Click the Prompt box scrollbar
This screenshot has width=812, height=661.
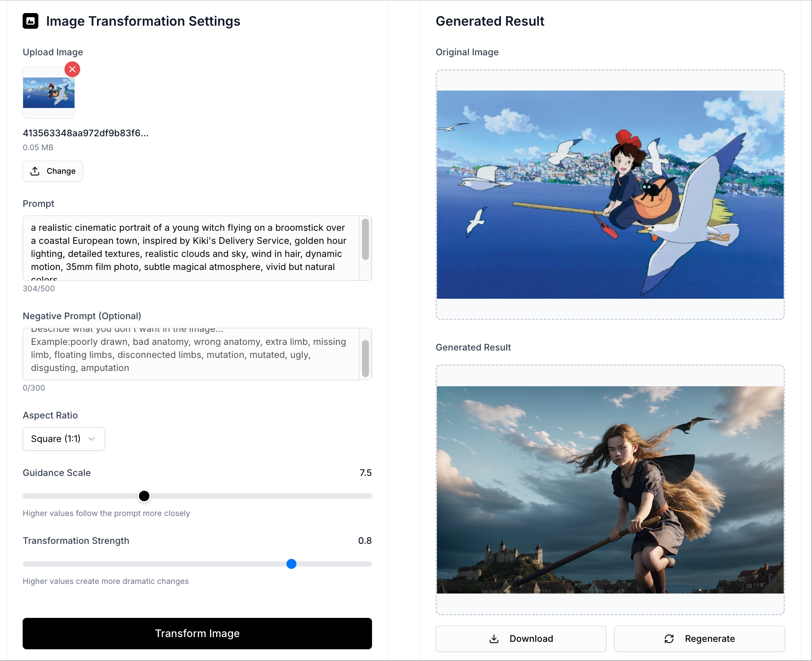pyautogui.click(x=365, y=239)
